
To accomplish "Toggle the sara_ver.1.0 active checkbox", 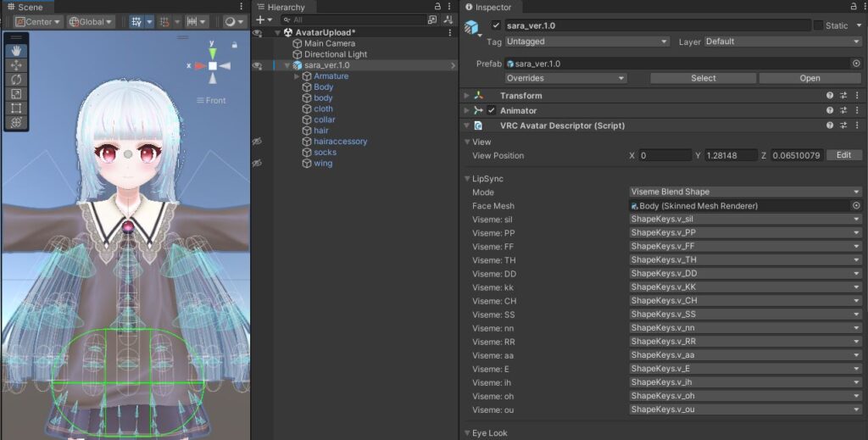I will click(x=496, y=25).
